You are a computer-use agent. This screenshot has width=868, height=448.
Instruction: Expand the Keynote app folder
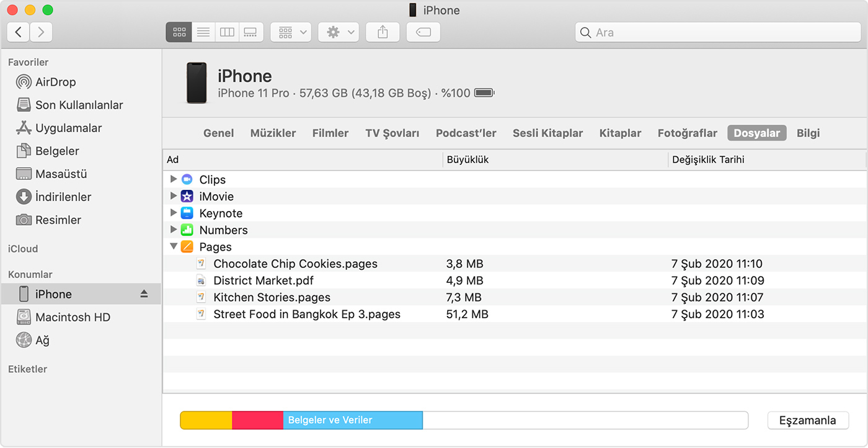pyautogui.click(x=174, y=213)
